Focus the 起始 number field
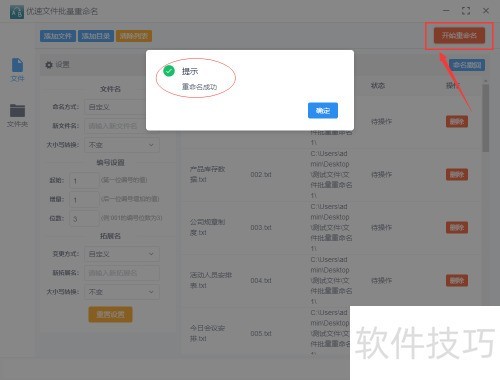Image resolution: width=500 pixels, height=380 pixels. point(84,181)
